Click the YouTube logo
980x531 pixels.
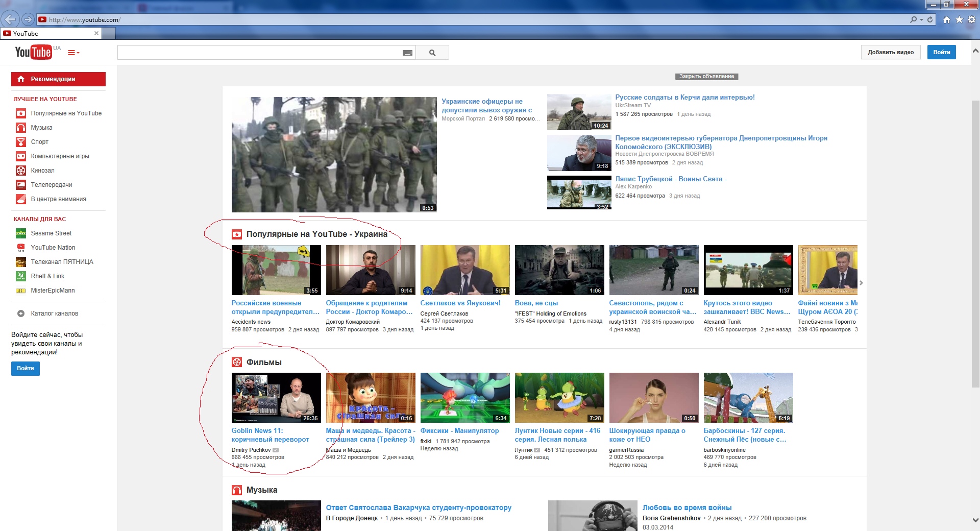(33, 52)
